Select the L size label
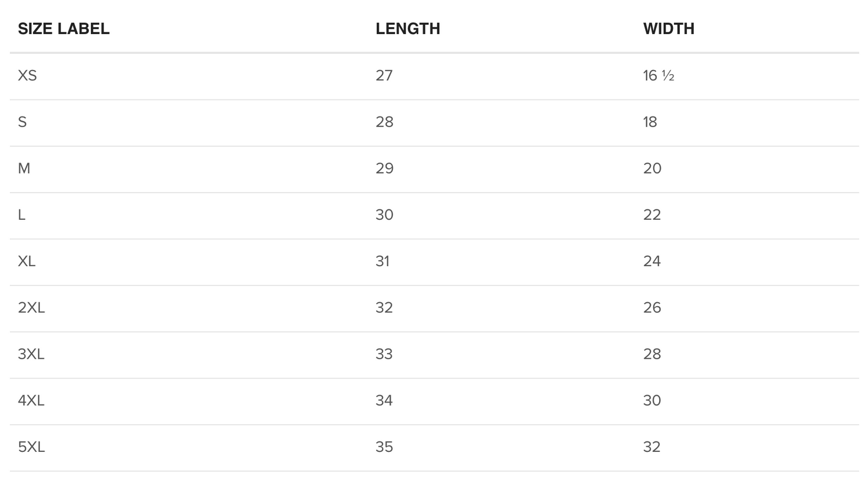 click(x=21, y=215)
